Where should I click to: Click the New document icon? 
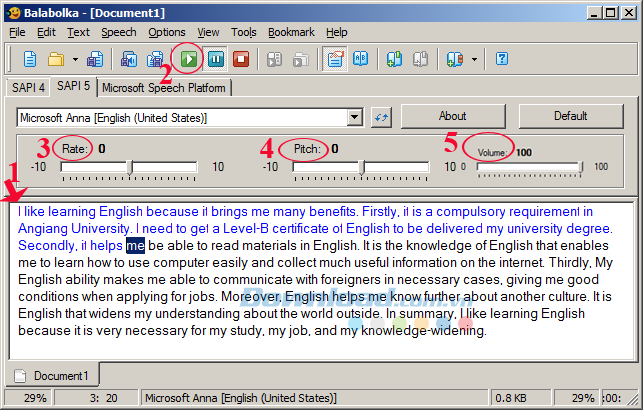click(x=30, y=59)
